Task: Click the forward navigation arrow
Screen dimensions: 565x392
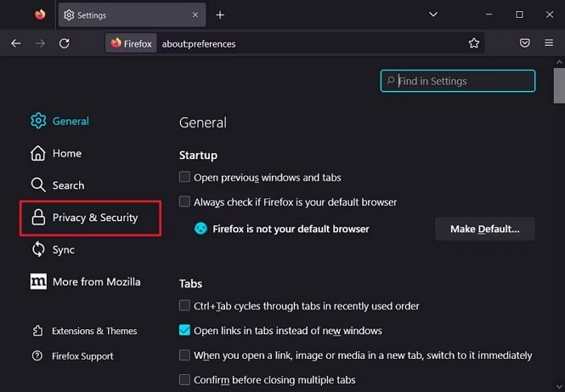Action: coord(40,44)
